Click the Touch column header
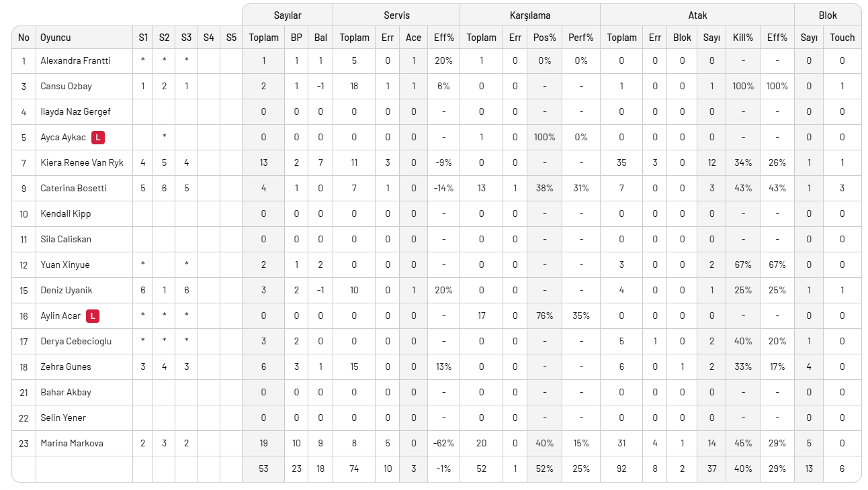Image resolution: width=868 pixels, height=490 pixels. pyautogui.click(x=842, y=38)
